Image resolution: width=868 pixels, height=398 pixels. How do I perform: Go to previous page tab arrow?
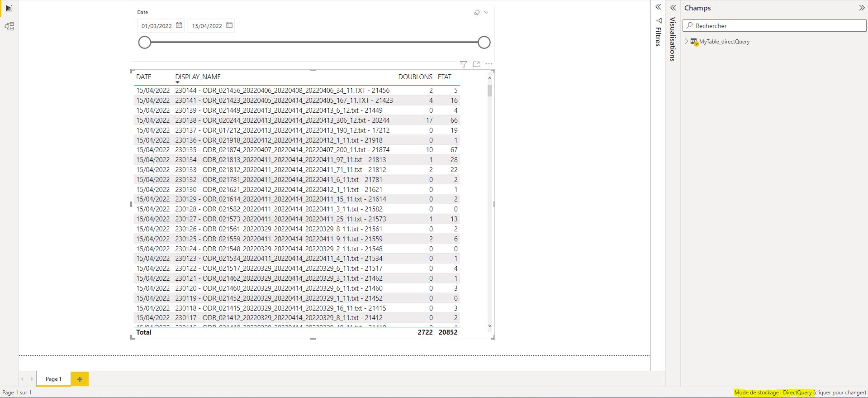click(22, 379)
